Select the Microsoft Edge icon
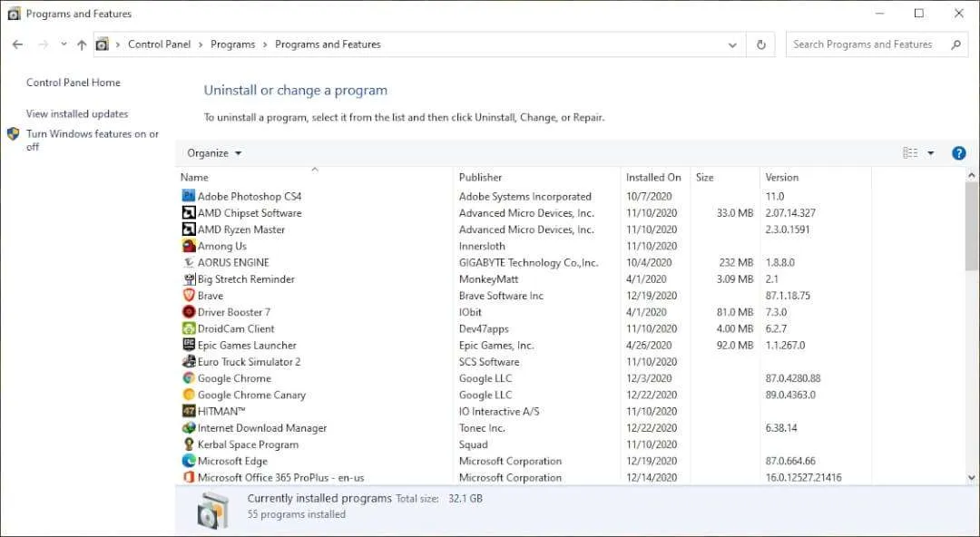980x537 pixels. pos(188,461)
